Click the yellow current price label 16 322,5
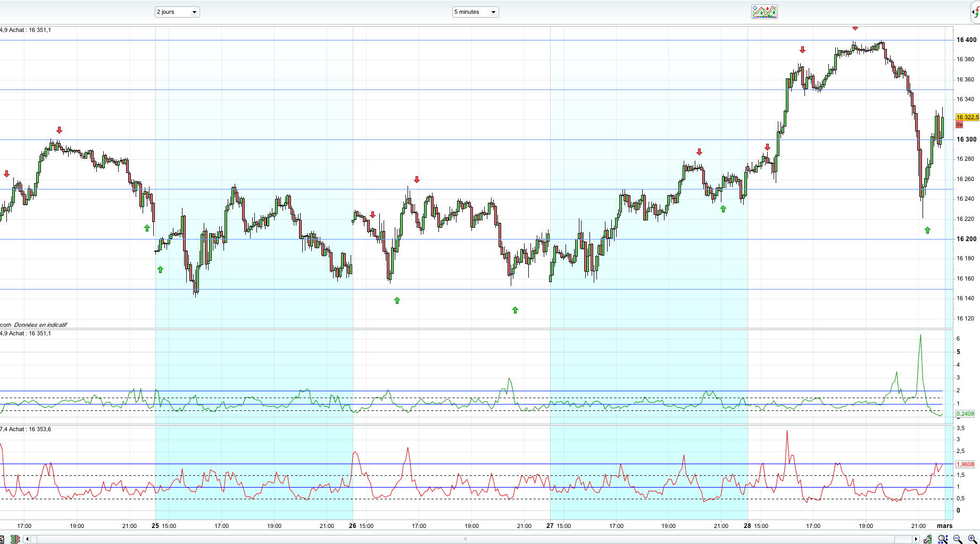The height and width of the screenshot is (544, 980). [967, 117]
